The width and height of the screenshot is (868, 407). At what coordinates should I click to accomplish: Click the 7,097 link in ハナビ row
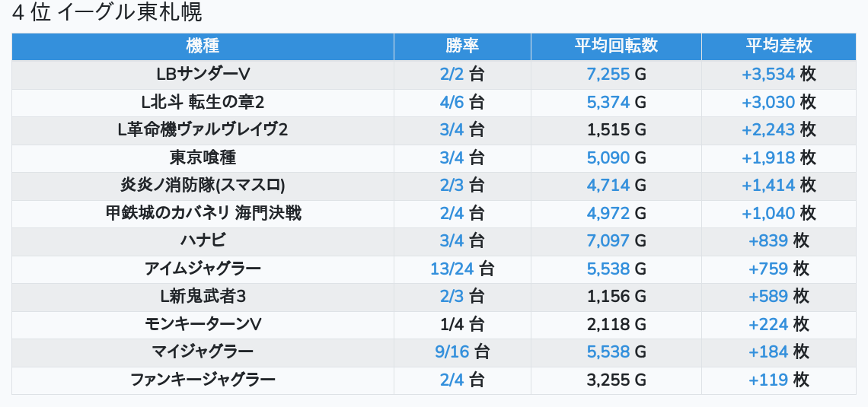click(x=608, y=241)
